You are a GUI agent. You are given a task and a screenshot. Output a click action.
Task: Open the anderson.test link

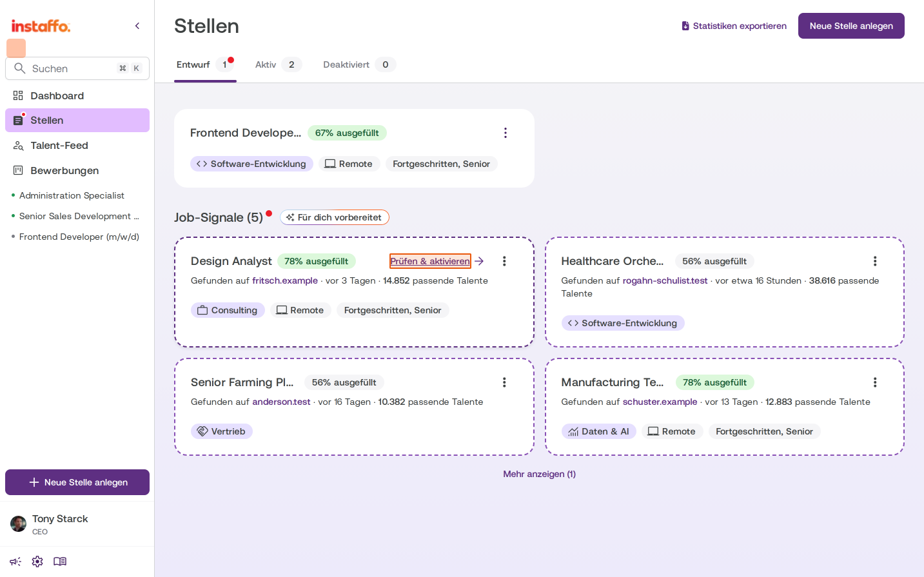[281, 402]
